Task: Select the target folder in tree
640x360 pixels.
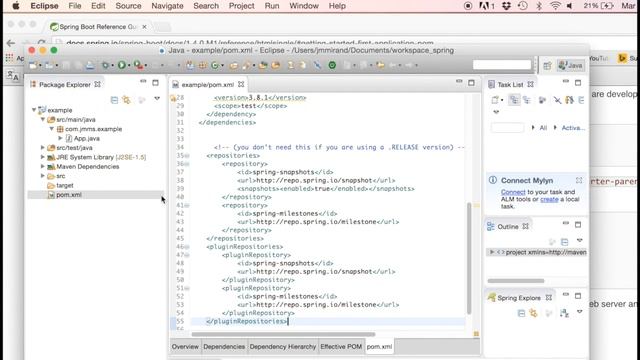Action: 65,185
